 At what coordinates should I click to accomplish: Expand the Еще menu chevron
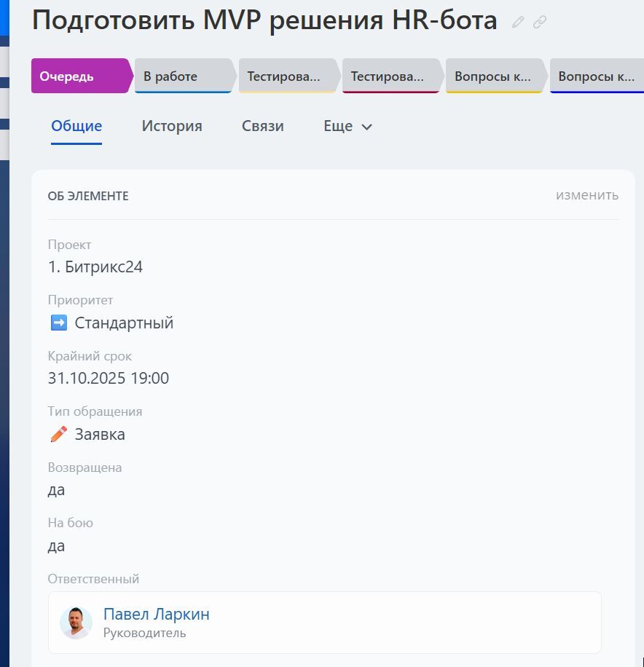364,126
